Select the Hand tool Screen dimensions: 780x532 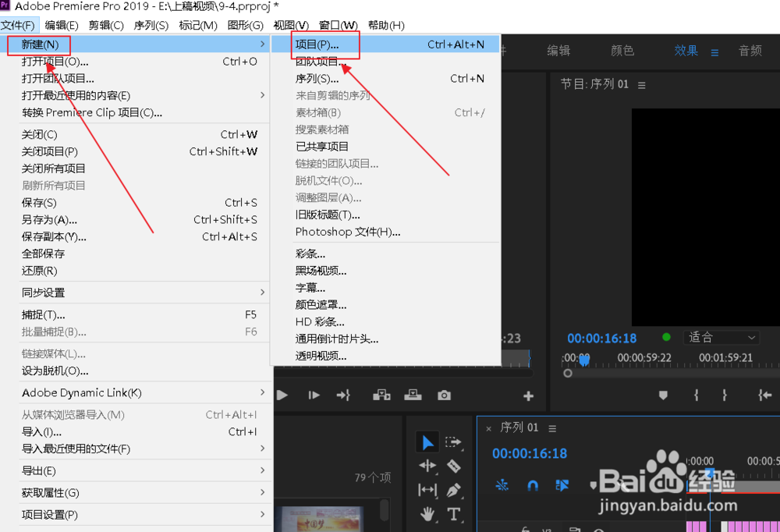point(427,513)
